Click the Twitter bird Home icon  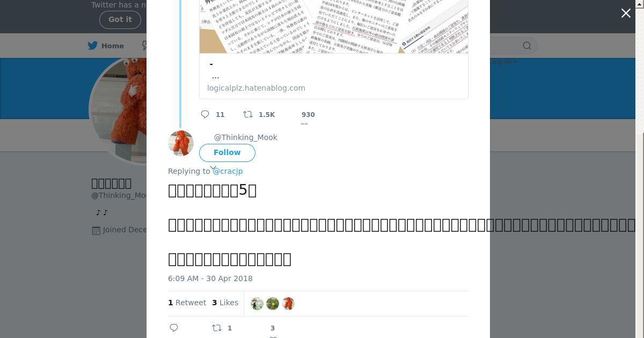pyautogui.click(x=93, y=46)
